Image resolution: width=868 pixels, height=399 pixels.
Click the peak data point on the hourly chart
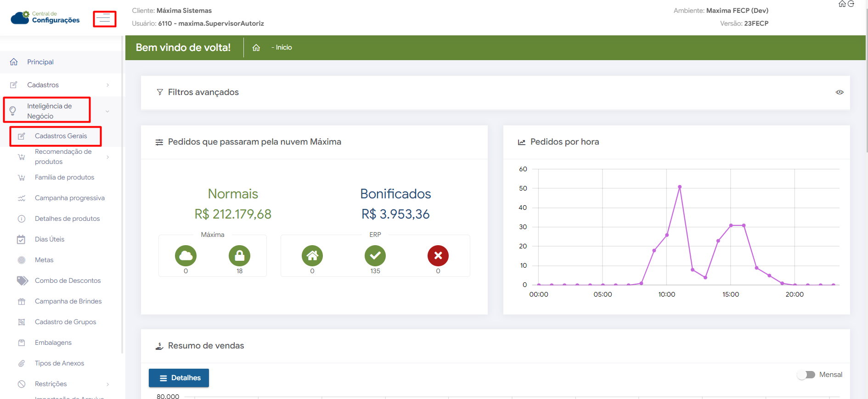pos(680,187)
